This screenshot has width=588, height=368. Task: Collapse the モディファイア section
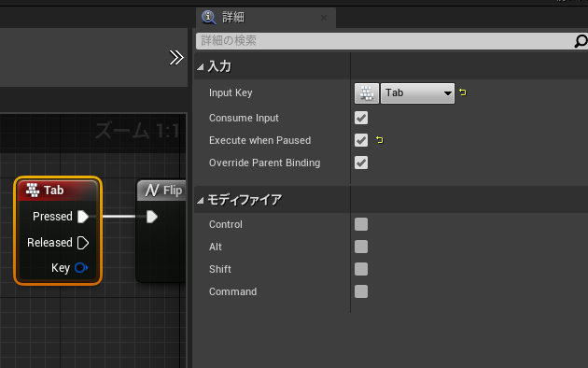coord(201,201)
